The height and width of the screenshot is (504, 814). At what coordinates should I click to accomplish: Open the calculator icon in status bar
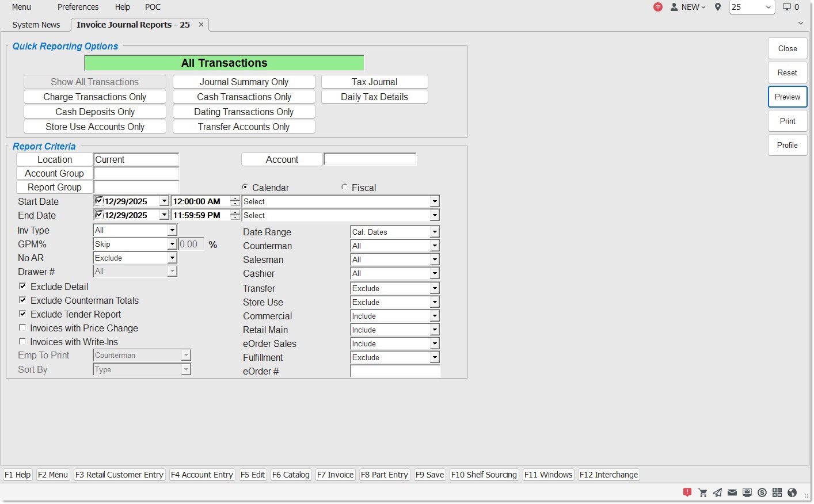coord(777,492)
